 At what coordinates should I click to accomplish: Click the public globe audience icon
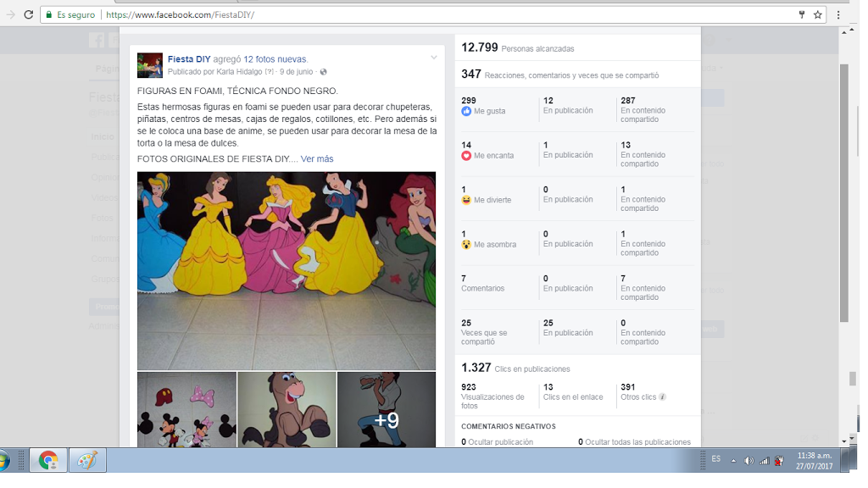pyautogui.click(x=323, y=72)
